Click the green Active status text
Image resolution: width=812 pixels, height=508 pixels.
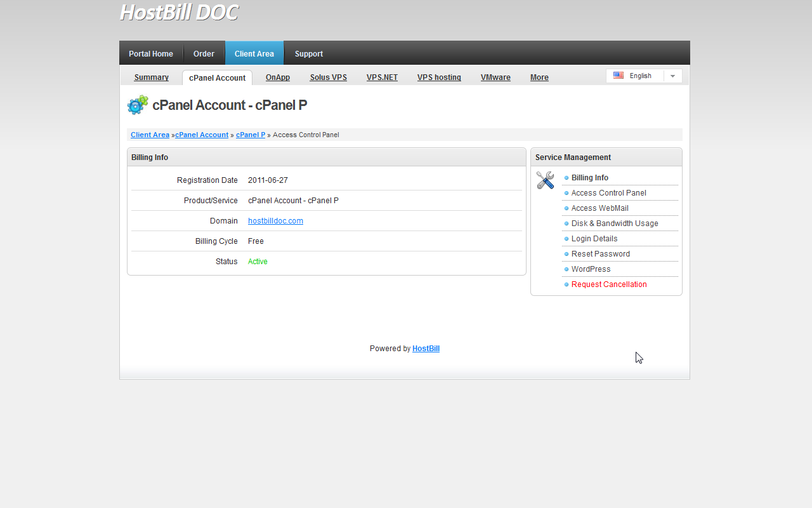pos(258,262)
